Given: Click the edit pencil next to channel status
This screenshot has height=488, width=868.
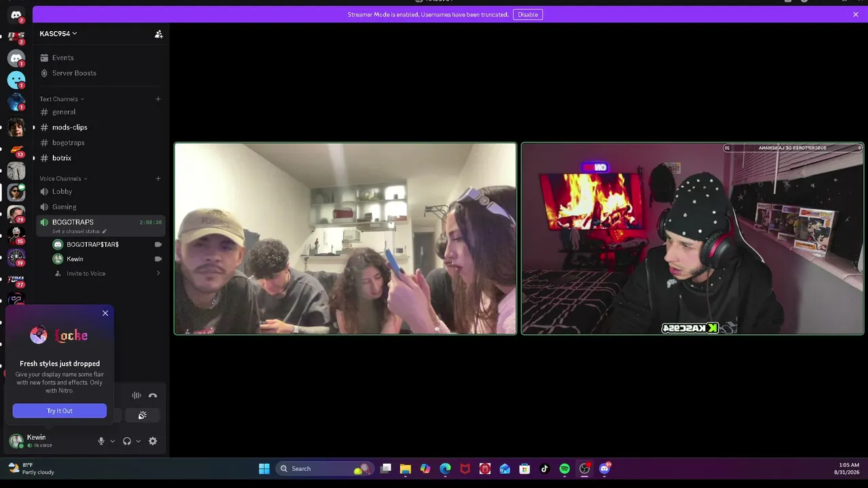Looking at the screenshot, I should (104, 232).
